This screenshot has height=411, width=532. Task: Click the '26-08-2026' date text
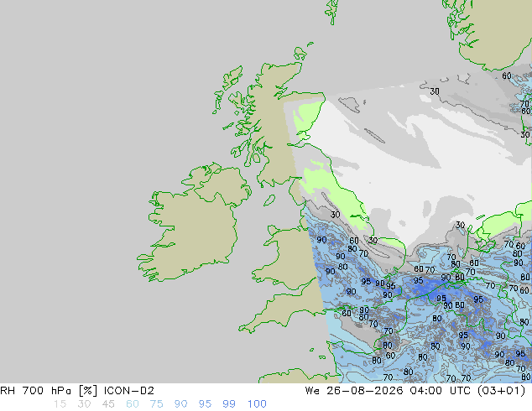click(x=365, y=391)
